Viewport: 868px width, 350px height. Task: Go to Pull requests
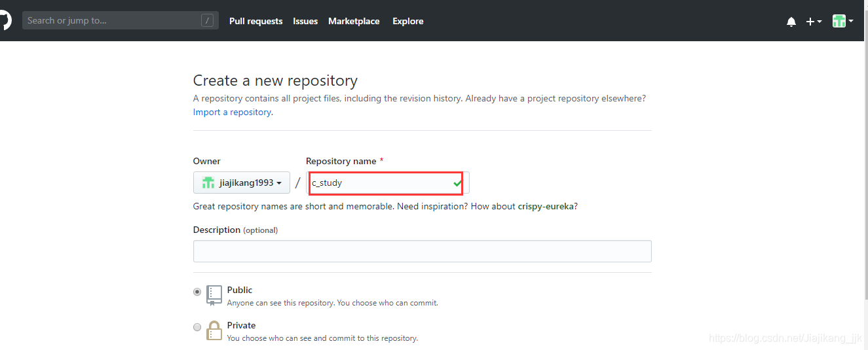pos(255,21)
